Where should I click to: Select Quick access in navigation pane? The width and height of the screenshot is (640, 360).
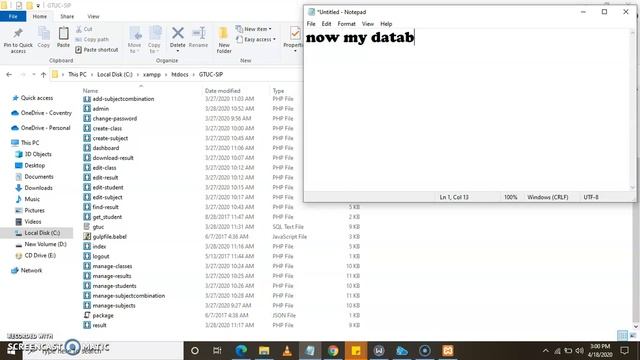pyautogui.click(x=37, y=98)
